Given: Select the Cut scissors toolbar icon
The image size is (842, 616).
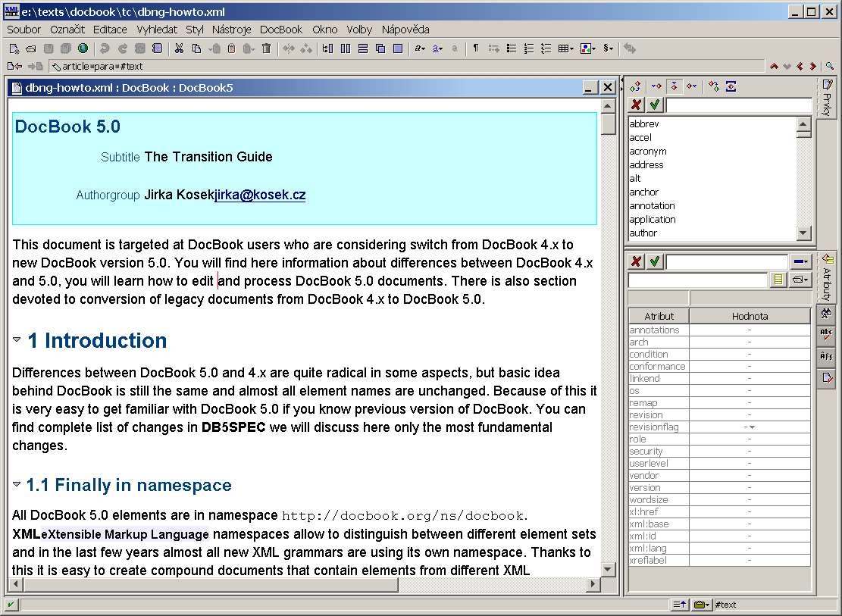Looking at the screenshot, I should click(x=179, y=48).
